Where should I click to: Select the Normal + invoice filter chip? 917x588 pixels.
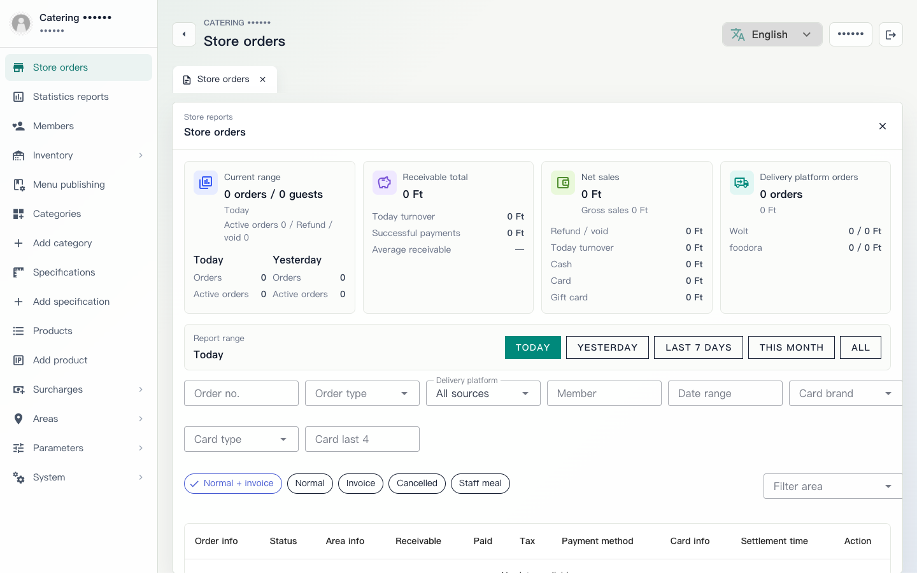[233, 484]
